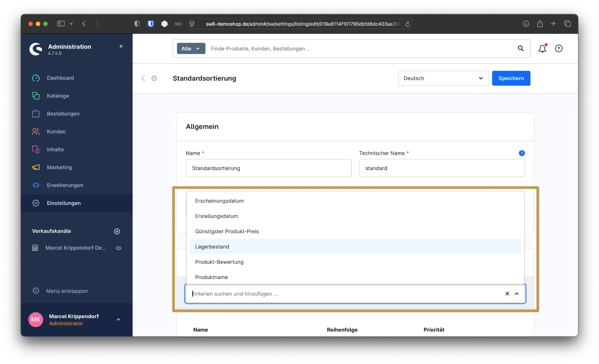Open the notifications bell icon
Image resolution: width=599 pixels, height=364 pixels.
tap(542, 48)
